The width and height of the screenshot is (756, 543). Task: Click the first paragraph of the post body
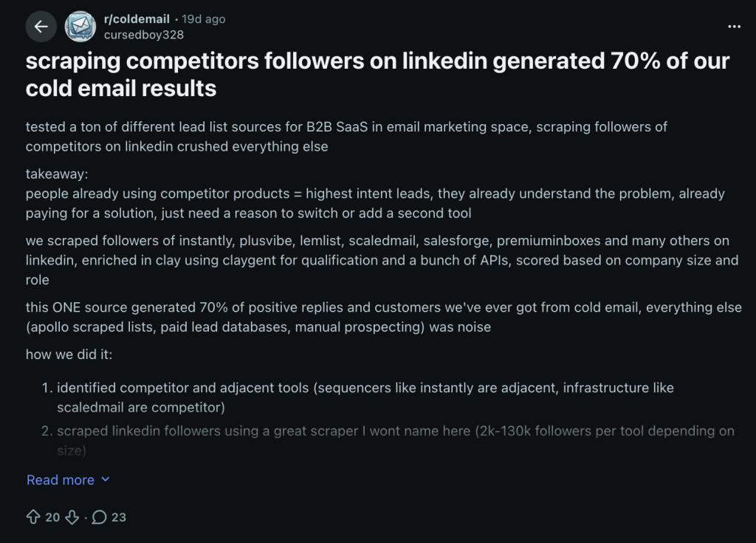tap(346, 137)
